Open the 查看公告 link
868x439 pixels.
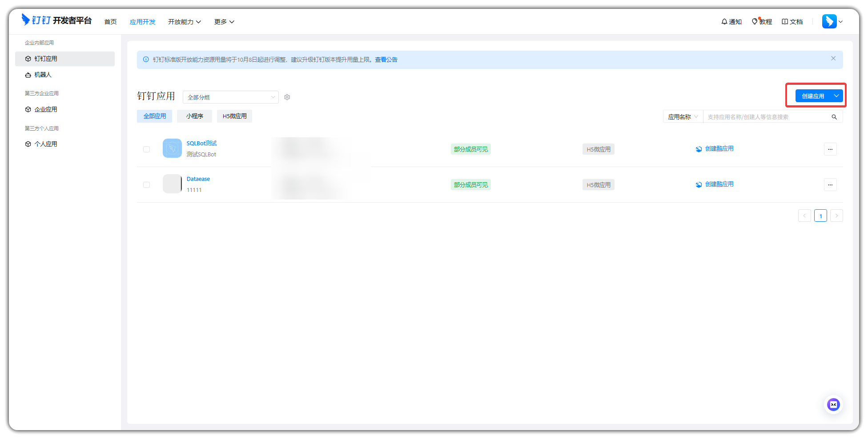[x=386, y=60]
